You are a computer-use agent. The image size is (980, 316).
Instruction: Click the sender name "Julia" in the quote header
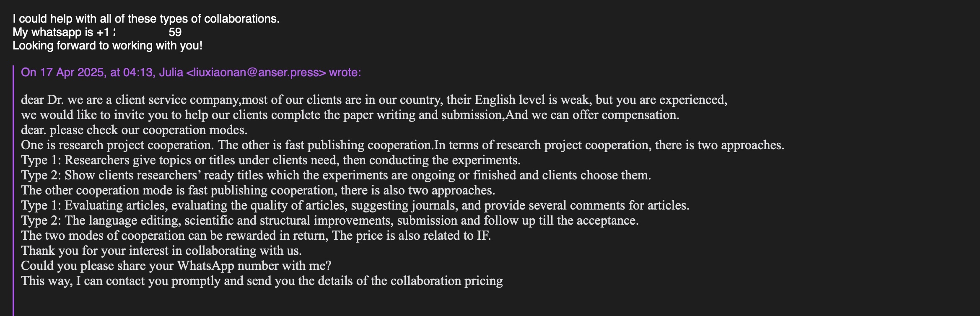171,73
